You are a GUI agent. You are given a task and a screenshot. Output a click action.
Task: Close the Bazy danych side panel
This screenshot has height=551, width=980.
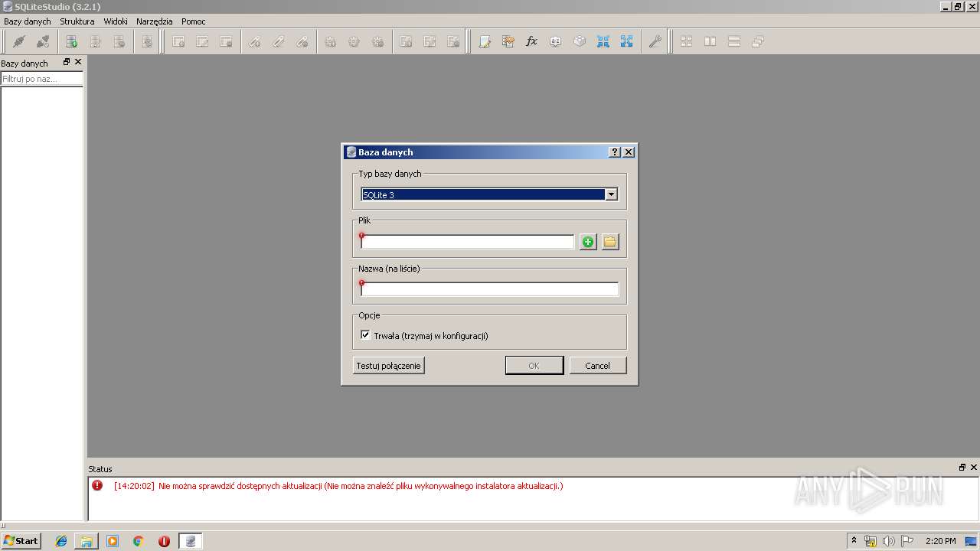click(78, 62)
